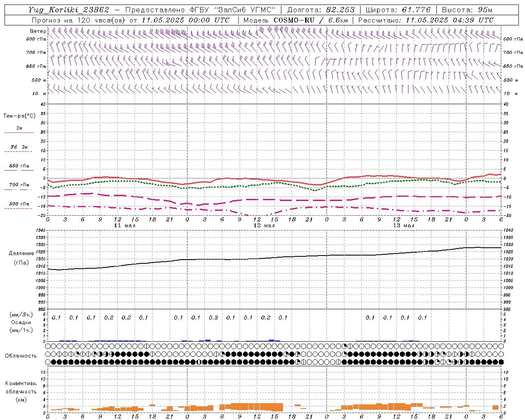Click the Конвективн. convective cloud label
The image size is (525, 420).
(21, 383)
